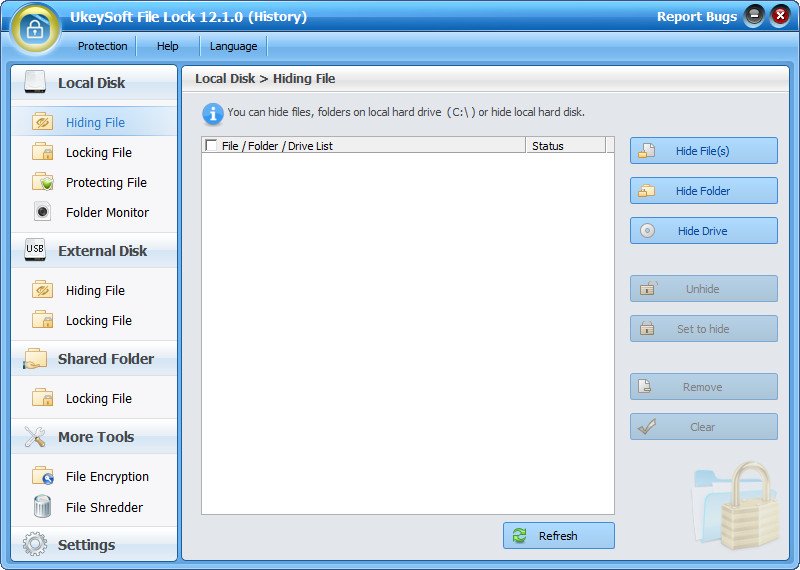Click the Local Disk Hiding File icon
The image size is (800, 570).
pos(42,122)
